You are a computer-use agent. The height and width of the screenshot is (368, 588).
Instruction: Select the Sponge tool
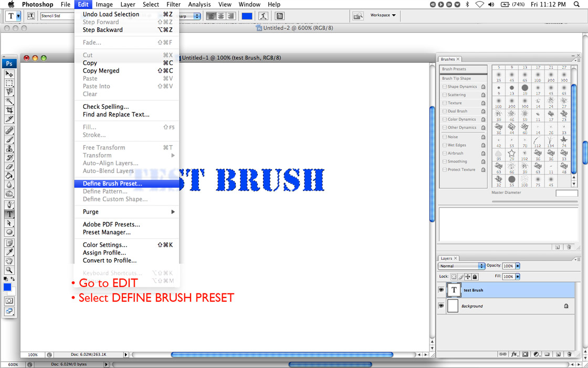(9, 193)
